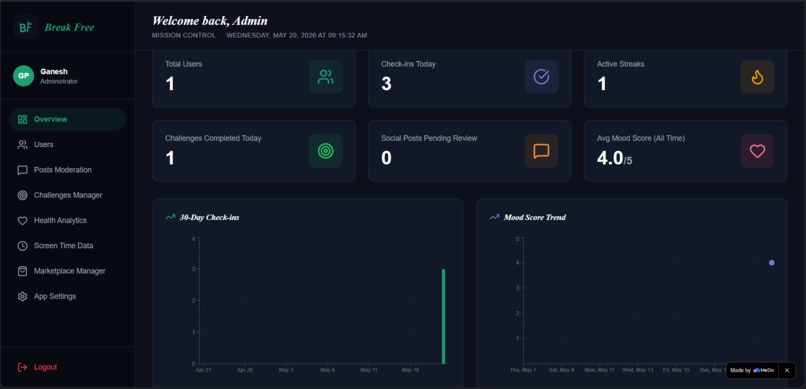Image resolution: width=806 pixels, height=389 pixels.
Task: Open the Users section
Action: 68,144
